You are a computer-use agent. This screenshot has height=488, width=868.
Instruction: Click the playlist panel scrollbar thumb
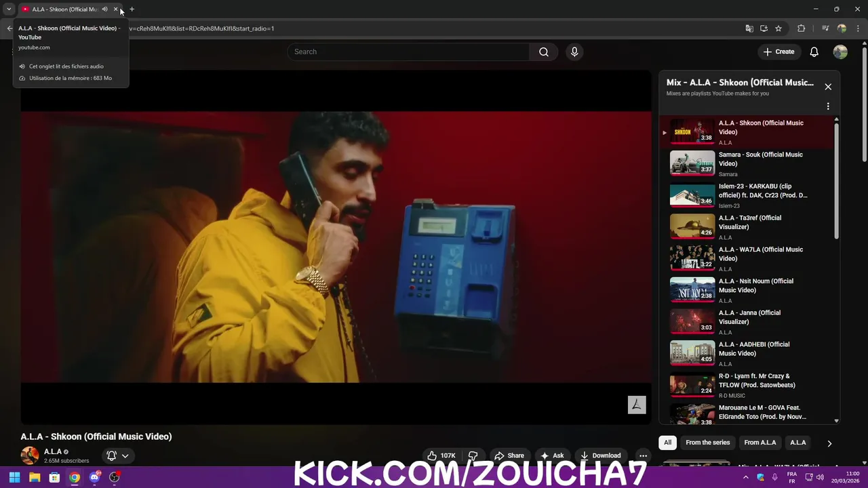point(836,180)
